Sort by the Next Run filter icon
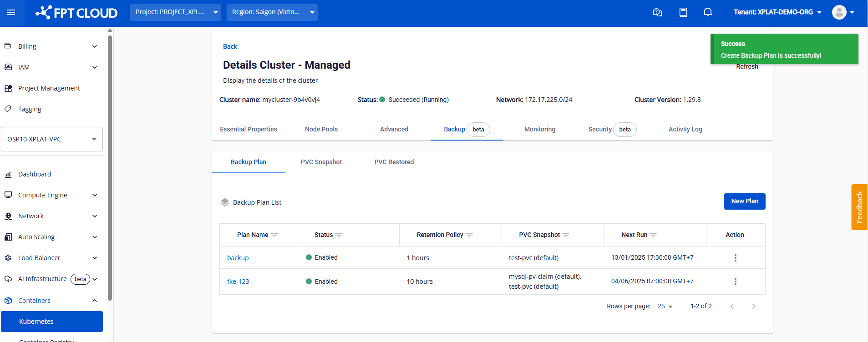868x342 pixels. (x=653, y=235)
